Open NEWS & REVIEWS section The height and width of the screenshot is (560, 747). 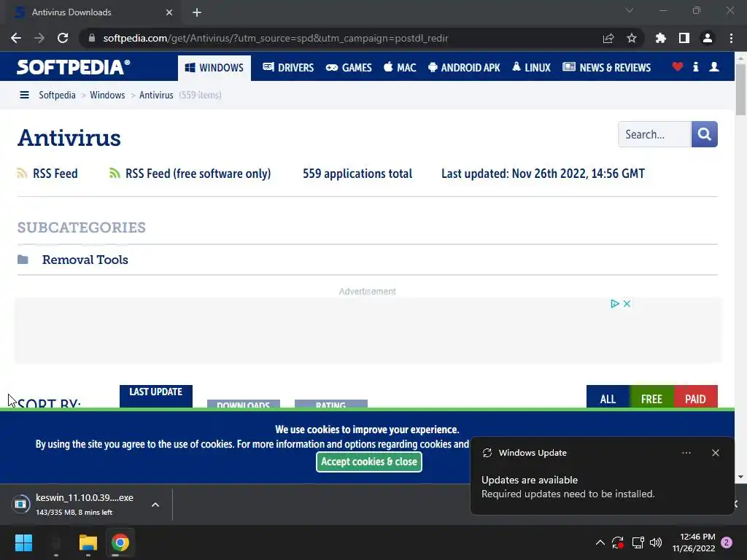coord(606,68)
